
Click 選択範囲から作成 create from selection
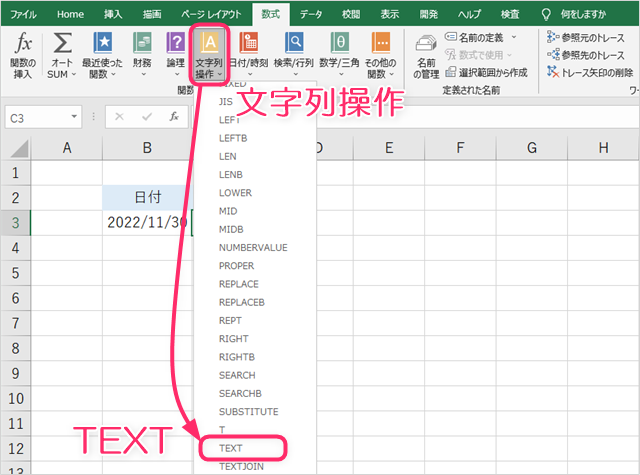tap(486, 73)
